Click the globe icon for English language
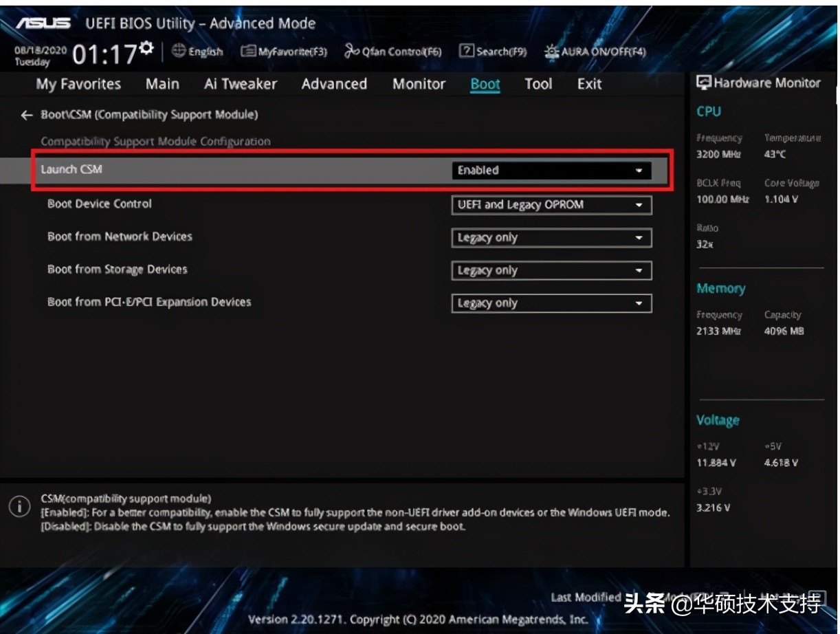 [x=179, y=52]
